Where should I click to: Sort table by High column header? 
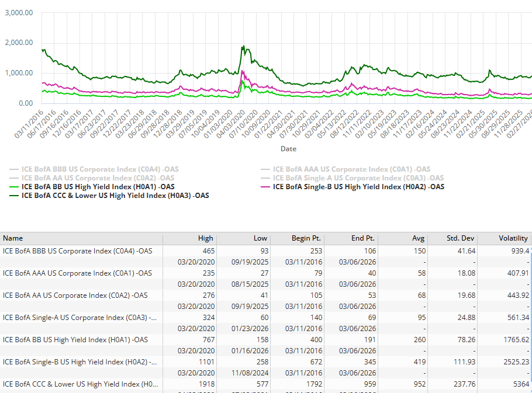coord(206,238)
